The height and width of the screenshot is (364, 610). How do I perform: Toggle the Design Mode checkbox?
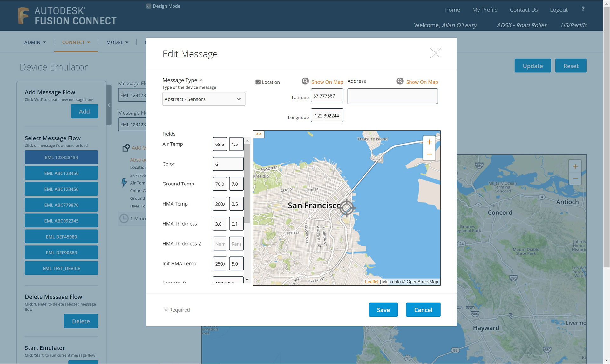pos(149,6)
